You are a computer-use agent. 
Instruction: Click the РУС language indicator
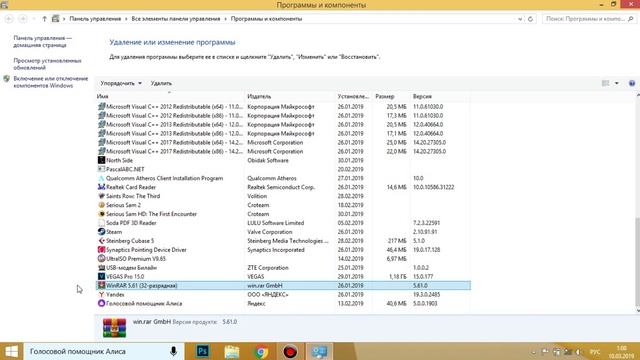pos(595,352)
